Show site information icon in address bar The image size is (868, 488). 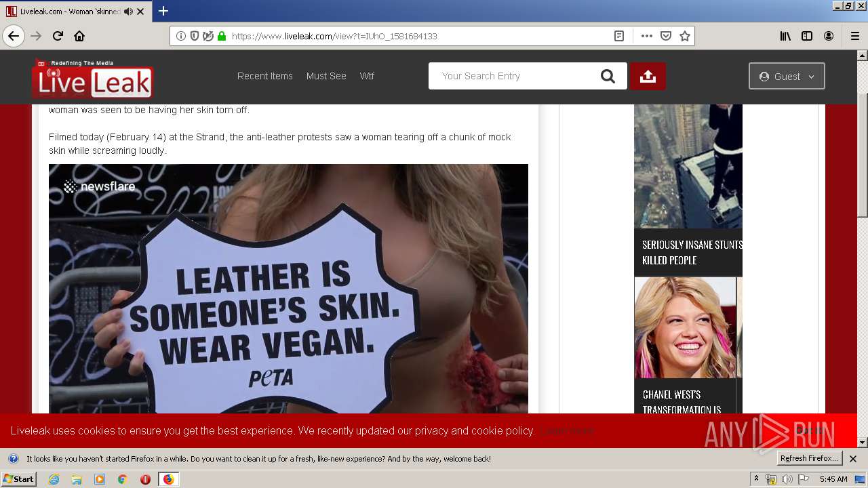pos(181,36)
